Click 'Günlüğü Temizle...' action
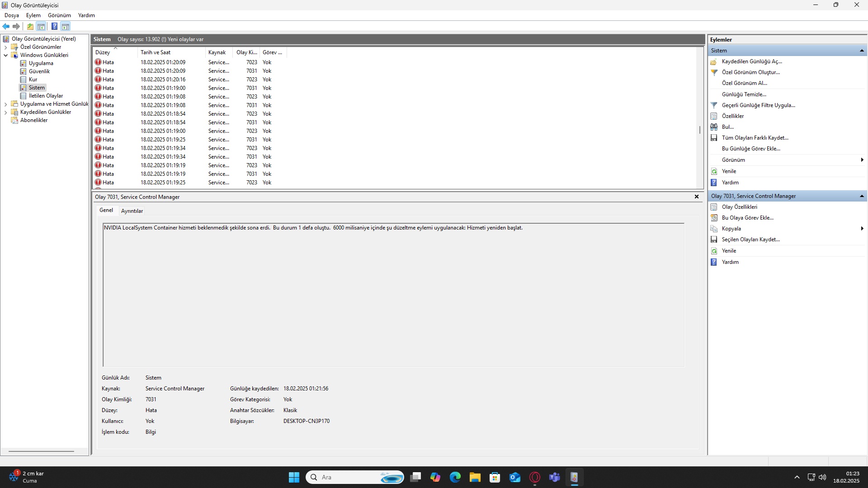Screen dimensions: 868x488 coord(744,94)
